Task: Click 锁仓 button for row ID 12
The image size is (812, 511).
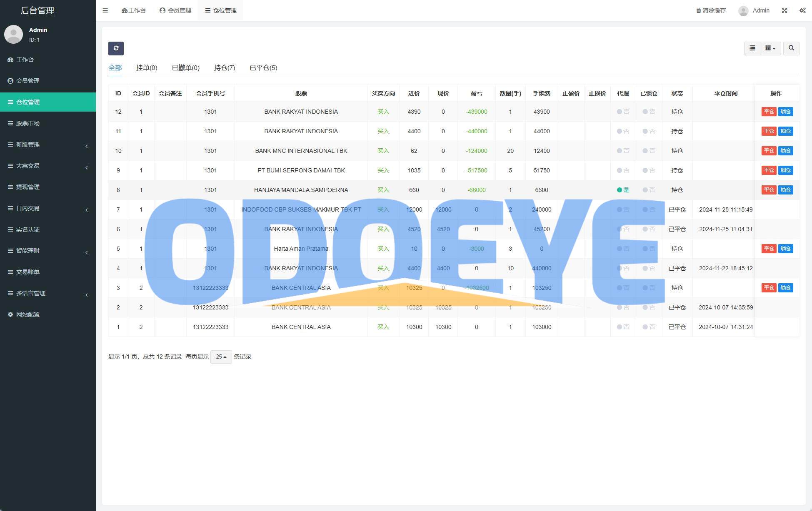Action: (785, 112)
